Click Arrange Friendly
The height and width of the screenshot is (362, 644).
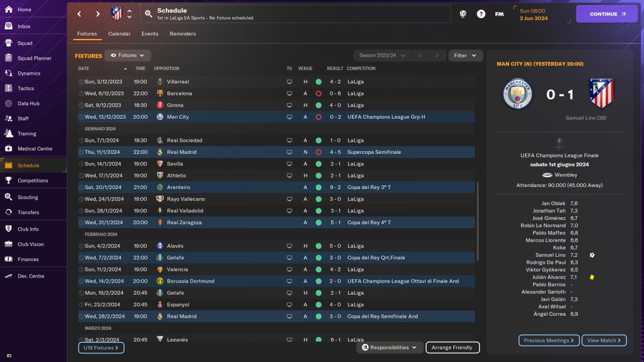(x=452, y=347)
